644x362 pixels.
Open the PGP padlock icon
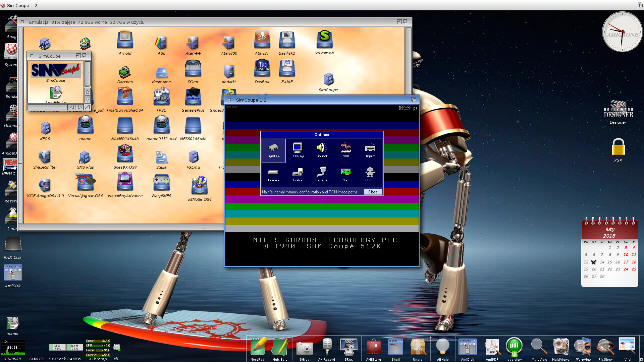pyautogui.click(x=618, y=150)
